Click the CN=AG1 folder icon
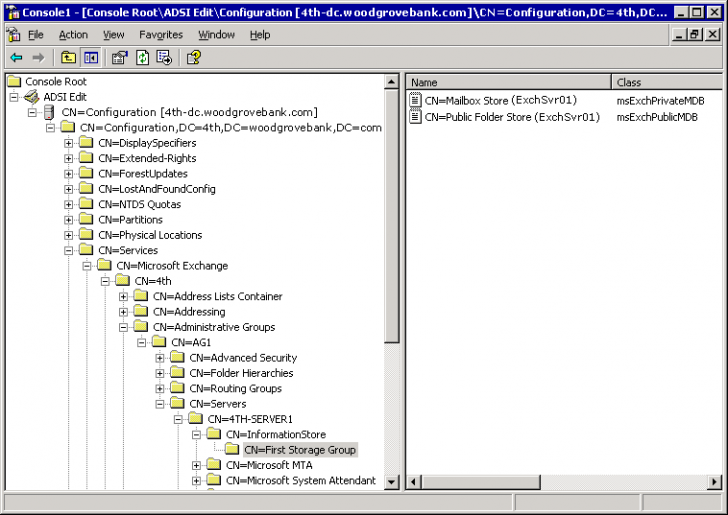The width and height of the screenshot is (728, 515). 159,342
